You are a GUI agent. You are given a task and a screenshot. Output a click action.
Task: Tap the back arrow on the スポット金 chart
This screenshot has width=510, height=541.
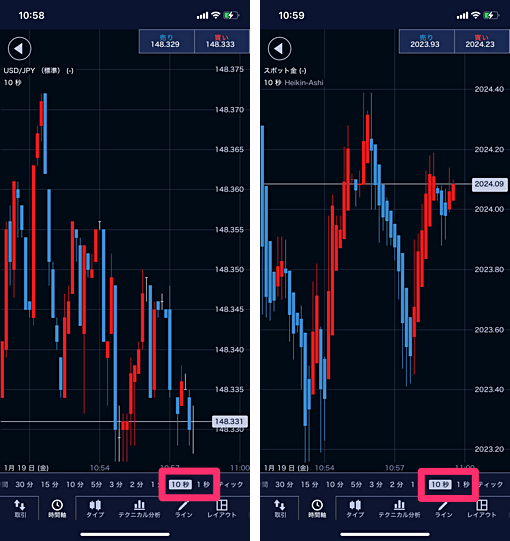pos(279,49)
